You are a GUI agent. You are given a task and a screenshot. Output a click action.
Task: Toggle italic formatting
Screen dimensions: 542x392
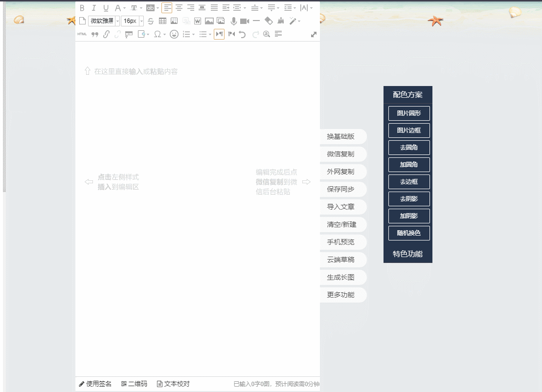[94, 8]
